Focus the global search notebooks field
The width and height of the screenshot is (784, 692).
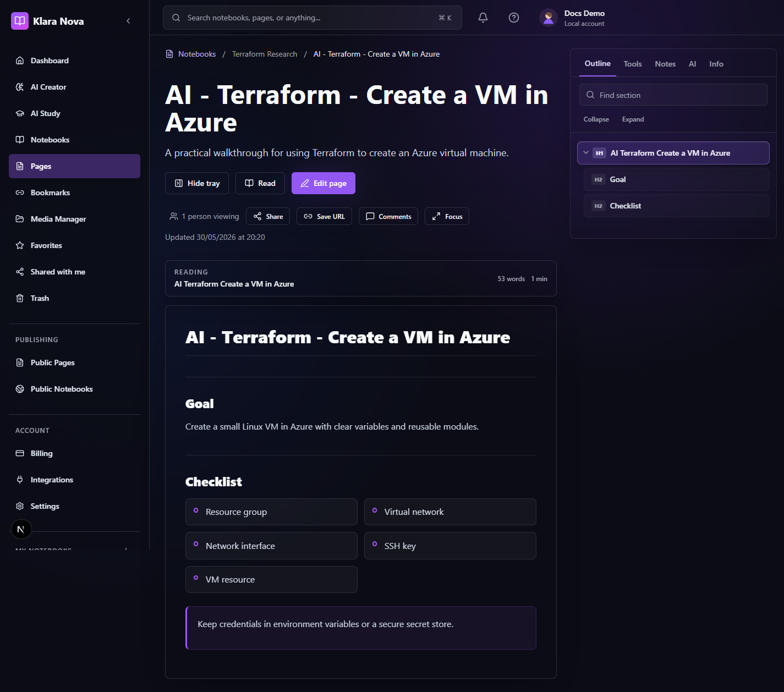(312, 18)
